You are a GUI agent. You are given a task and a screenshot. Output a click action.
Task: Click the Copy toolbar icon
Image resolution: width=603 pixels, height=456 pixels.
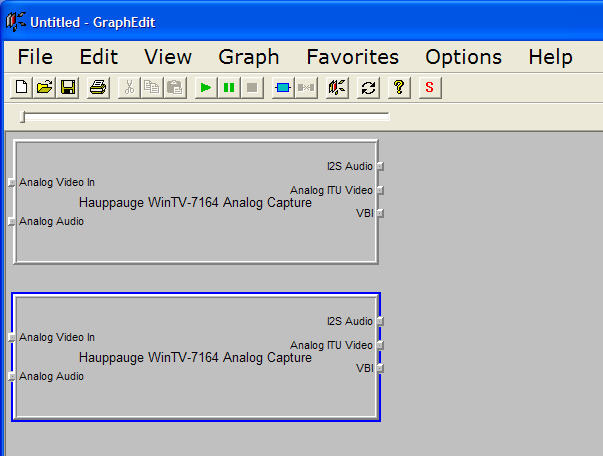point(152,88)
